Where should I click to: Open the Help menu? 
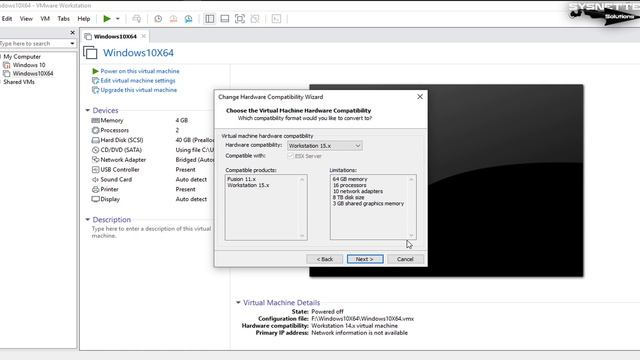[84, 19]
